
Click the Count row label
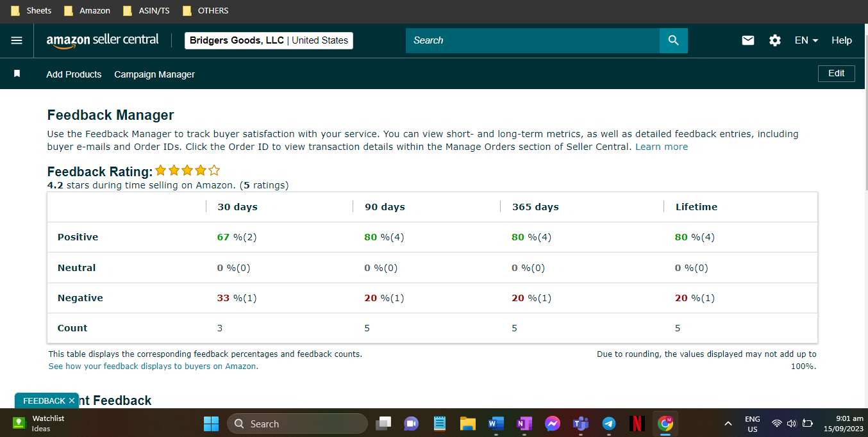(x=72, y=328)
